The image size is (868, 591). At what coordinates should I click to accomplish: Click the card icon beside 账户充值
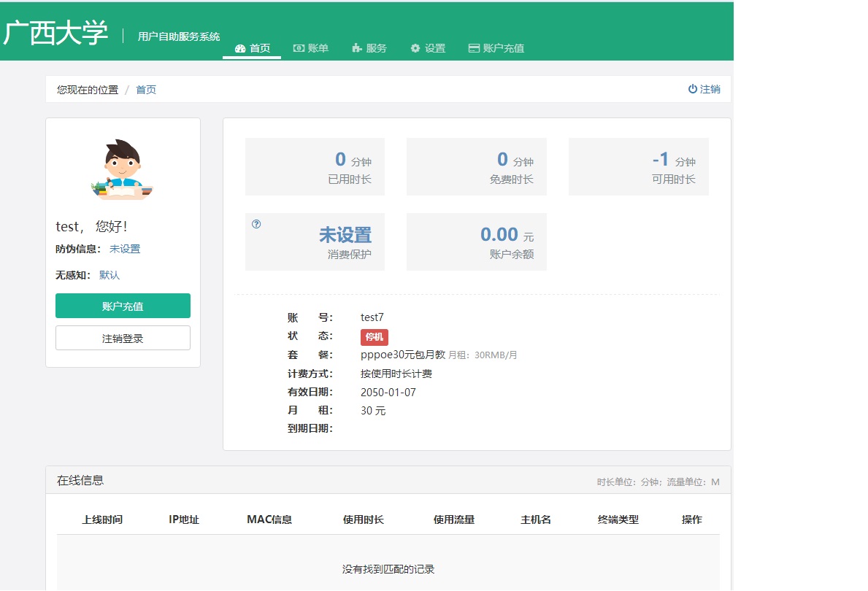click(x=474, y=49)
